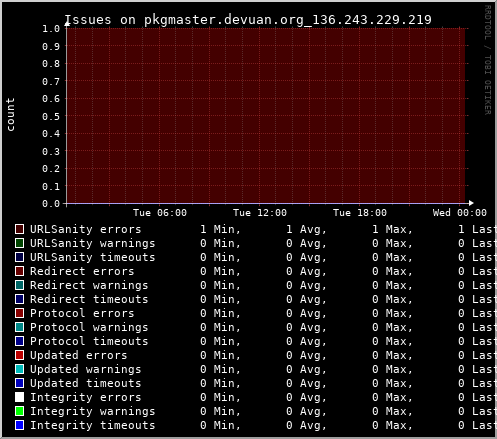Select the Redirect errors legend swatch
The width and height of the screenshot is (497, 439).
point(19,271)
